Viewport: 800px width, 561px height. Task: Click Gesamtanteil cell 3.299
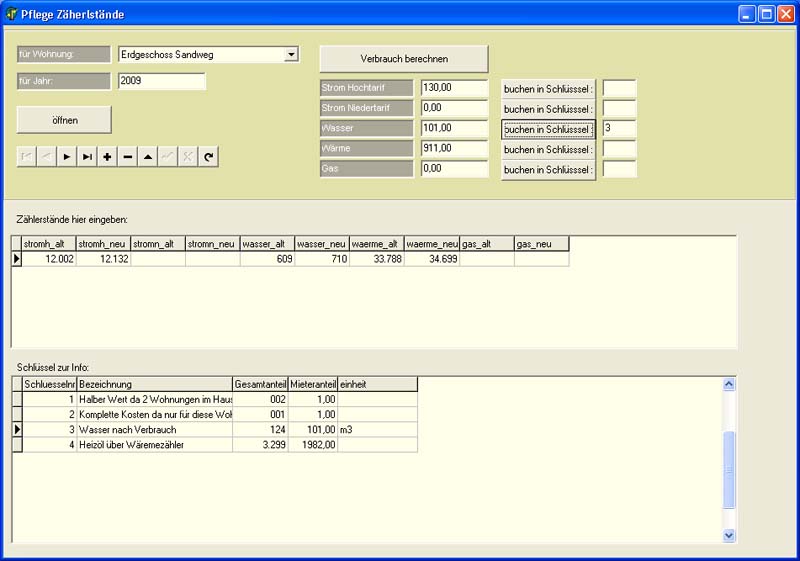click(x=260, y=444)
